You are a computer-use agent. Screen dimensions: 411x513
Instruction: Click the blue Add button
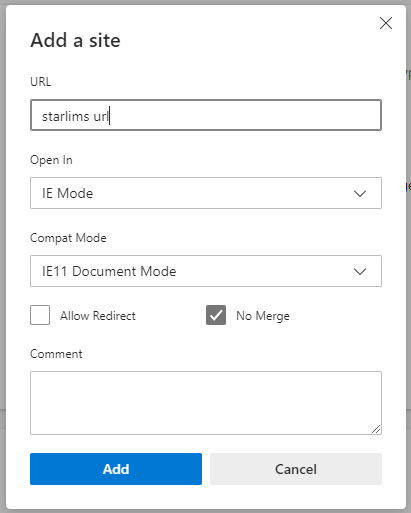[116, 469]
